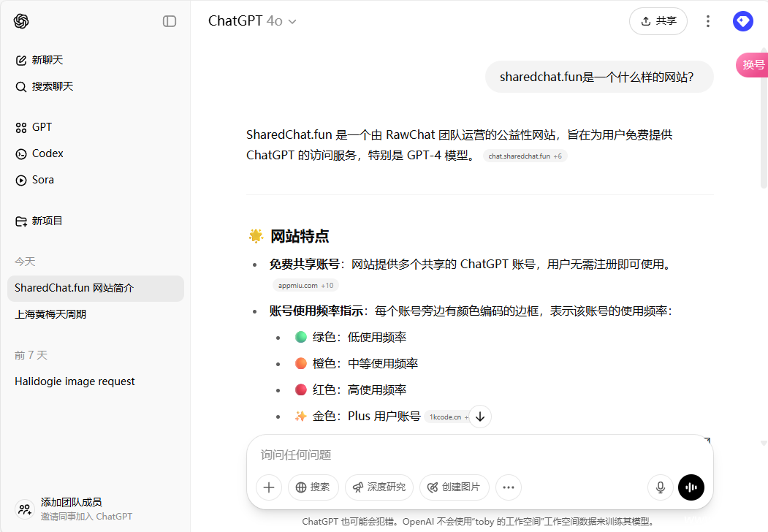Open the Halidogie image request chat
This screenshot has height=532, width=768.
point(75,381)
